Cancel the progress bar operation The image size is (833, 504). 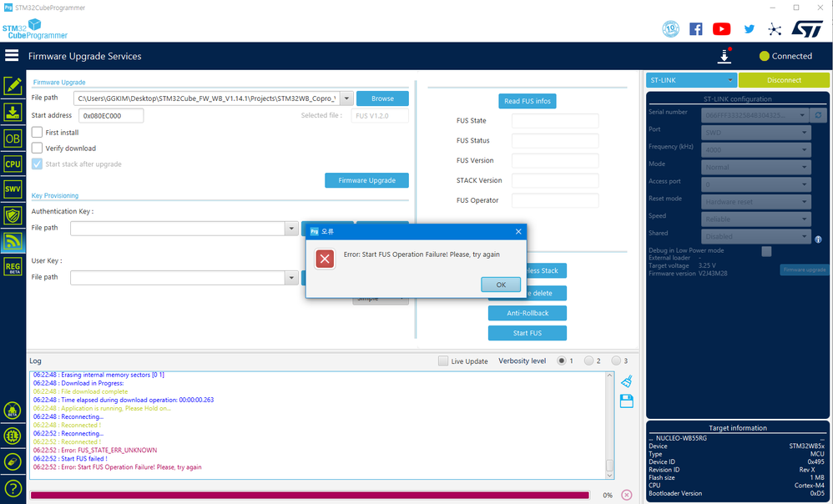pyautogui.click(x=627, y=495)
